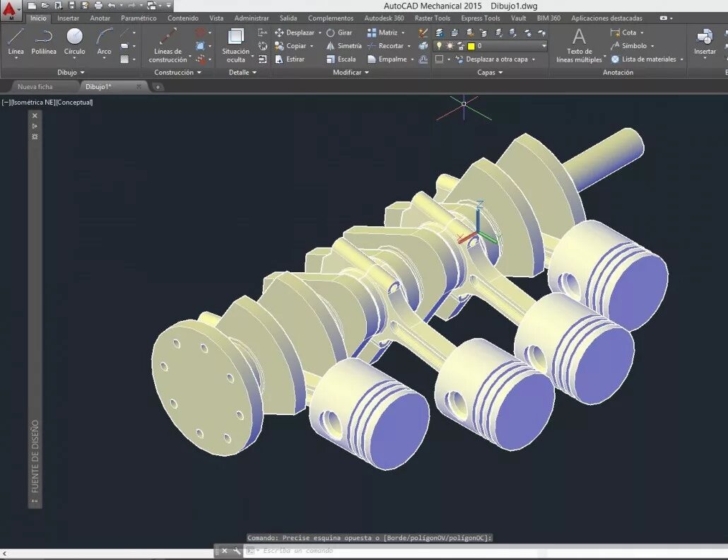Click the New drawing icon in quick access toolbar
This screenshot has height=560, width=728.
pos(32,6)
